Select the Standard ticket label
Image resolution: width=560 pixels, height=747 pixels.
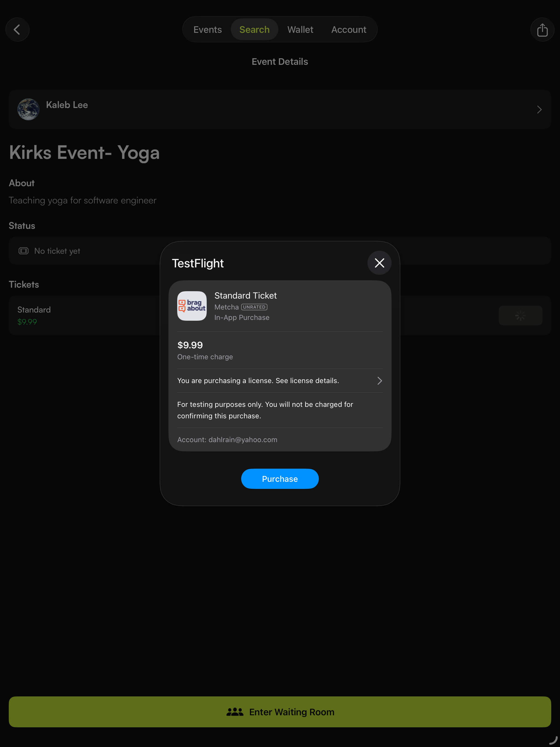(x=34, y=310)
